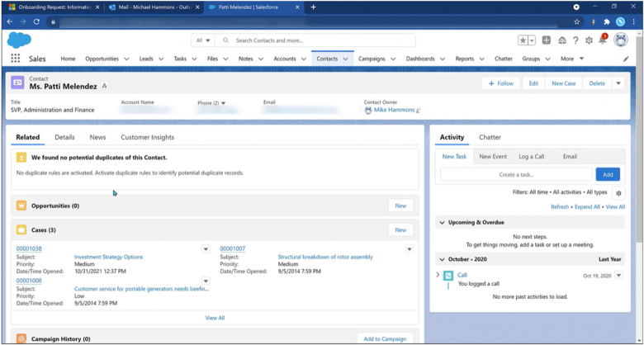This screenshot has width=644, height=345.
Task: Bookmark this page with star icon
Action: [576, 21]
